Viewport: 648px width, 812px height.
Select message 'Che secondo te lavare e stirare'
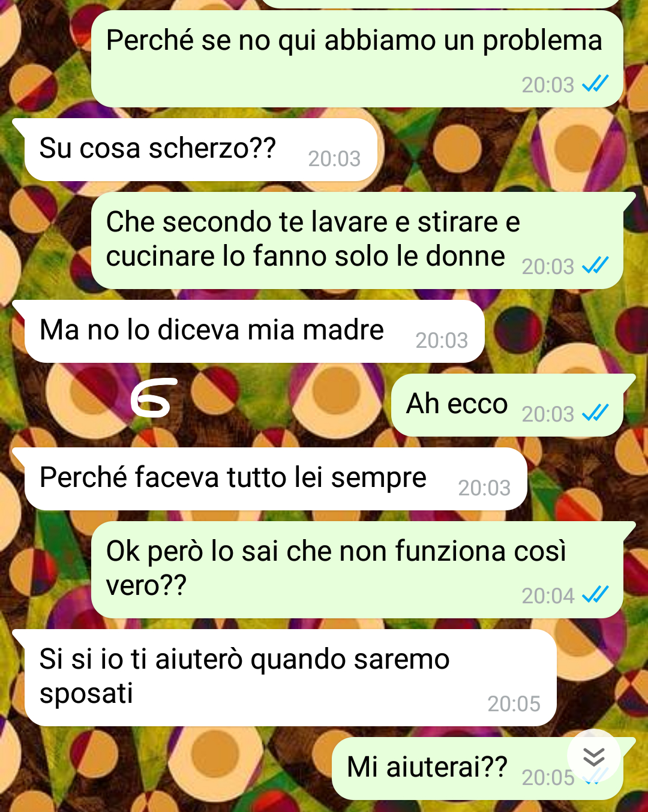tap(358, 240)
